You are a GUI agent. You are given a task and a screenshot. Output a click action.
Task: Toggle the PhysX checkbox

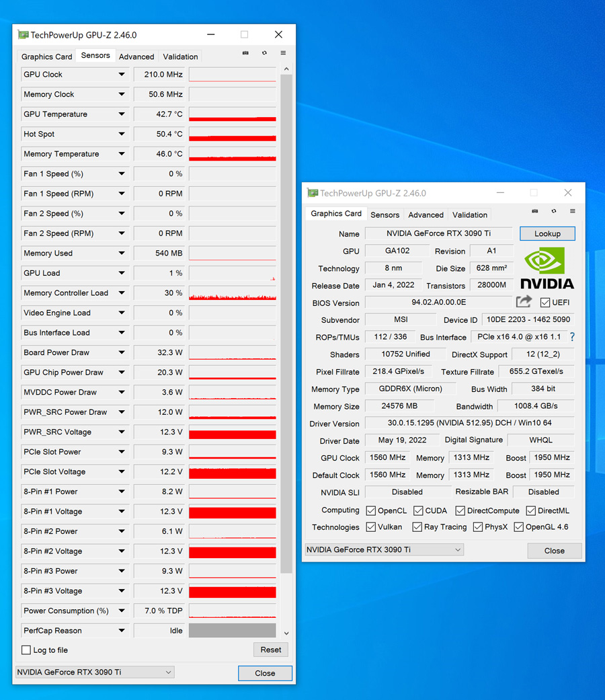(478, 527)
